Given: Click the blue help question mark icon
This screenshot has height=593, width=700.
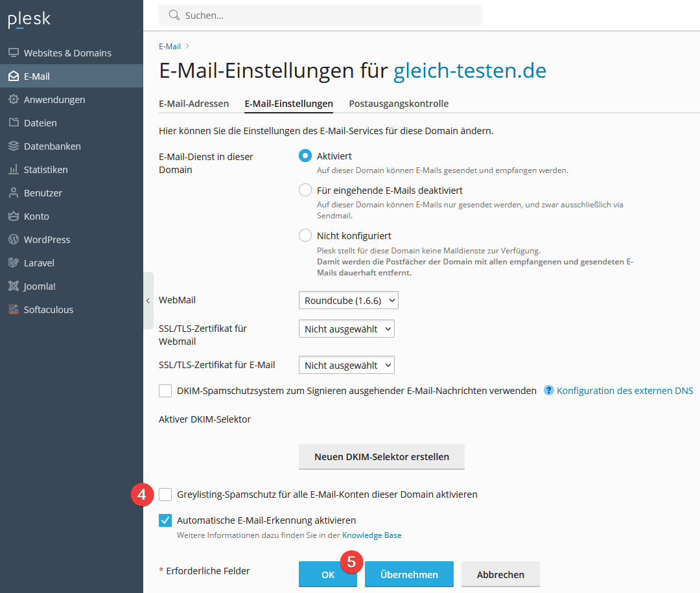Looking at the screenshot, I should pos(549,391).
